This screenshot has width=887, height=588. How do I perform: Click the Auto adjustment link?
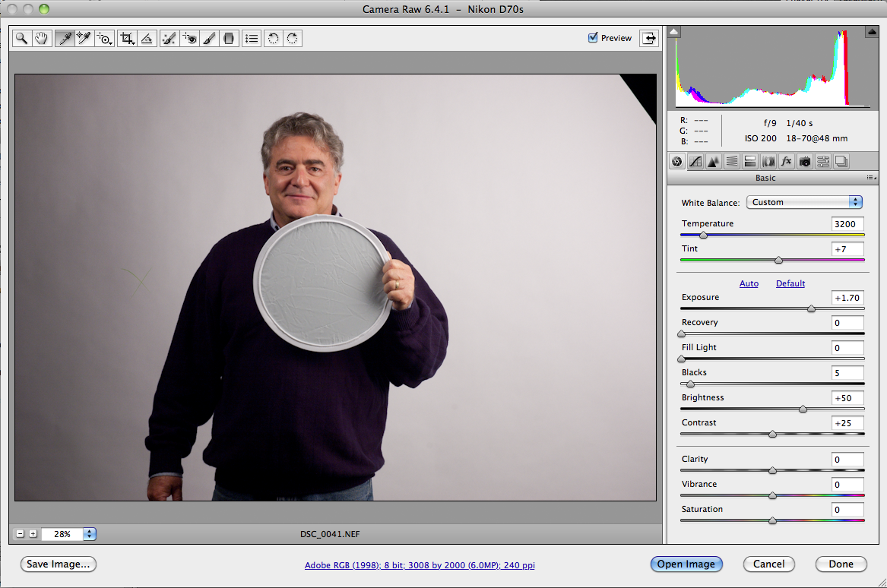pyautogui.click(x=749, y=283)
